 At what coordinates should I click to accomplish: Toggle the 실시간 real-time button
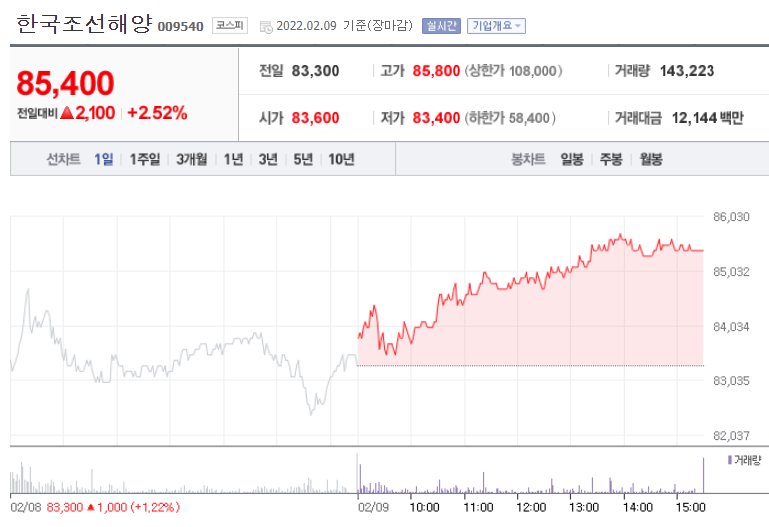[x=441, y=25]
